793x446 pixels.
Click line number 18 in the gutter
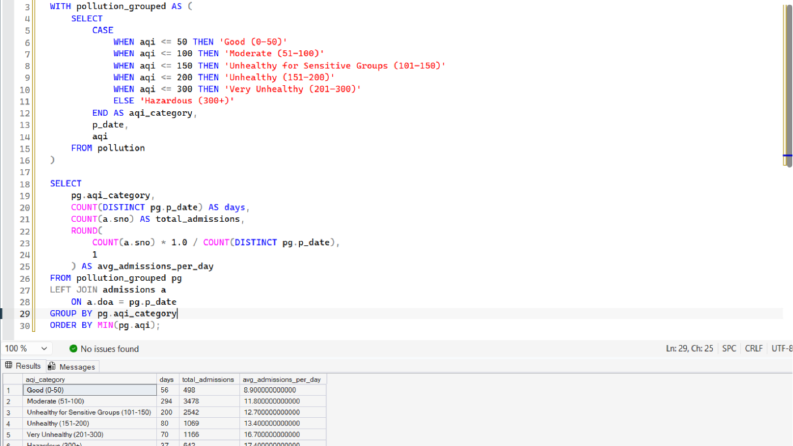coord(25,184)
